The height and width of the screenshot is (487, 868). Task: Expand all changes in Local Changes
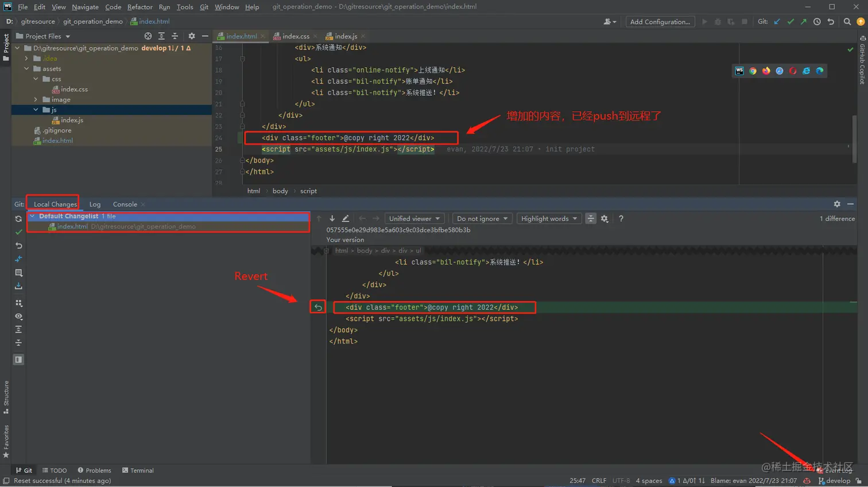(18, 329)
